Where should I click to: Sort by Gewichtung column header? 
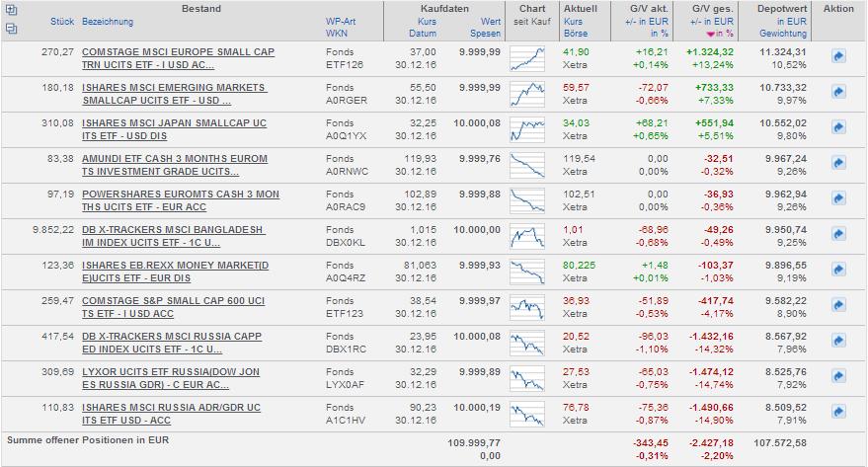[783, 34]
